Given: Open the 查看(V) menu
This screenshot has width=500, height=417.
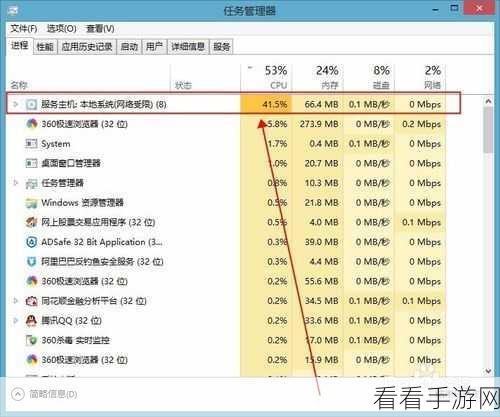Looking at the screenshot, I should coord(100,29).
